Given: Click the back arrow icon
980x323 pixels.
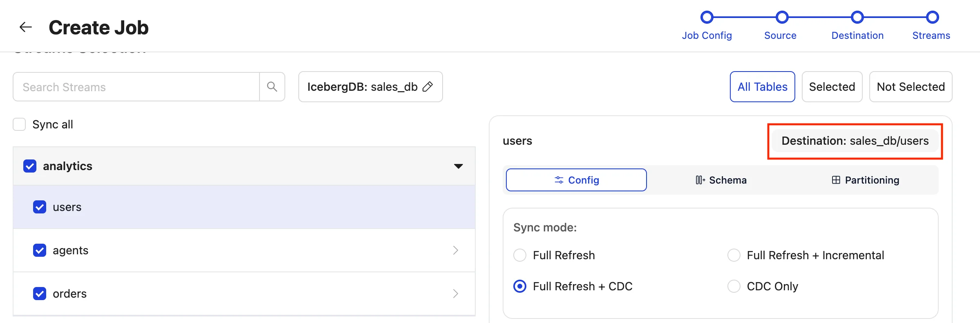Looking at the screenshot, I should pos(26,27).
